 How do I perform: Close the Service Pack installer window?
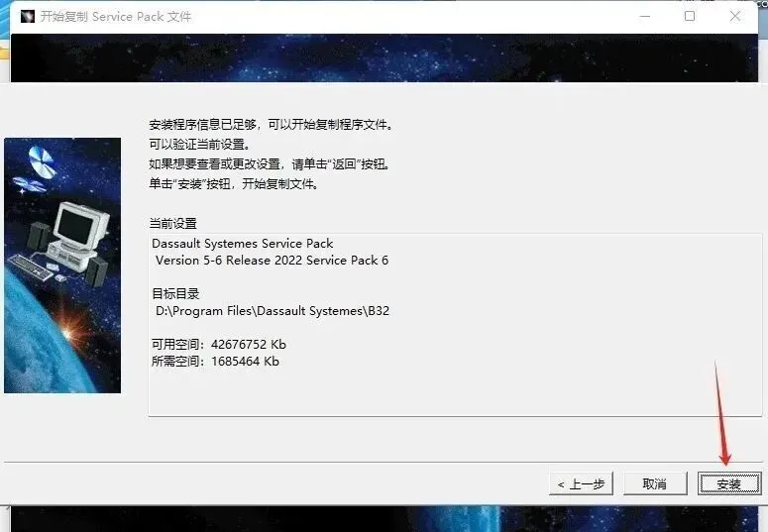(734, 16)
